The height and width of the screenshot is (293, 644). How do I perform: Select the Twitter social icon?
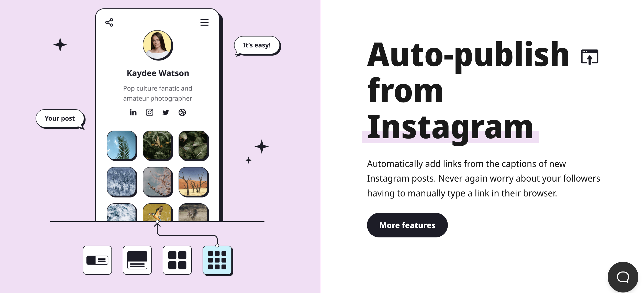pyautogui.click(x=165, y=112)
